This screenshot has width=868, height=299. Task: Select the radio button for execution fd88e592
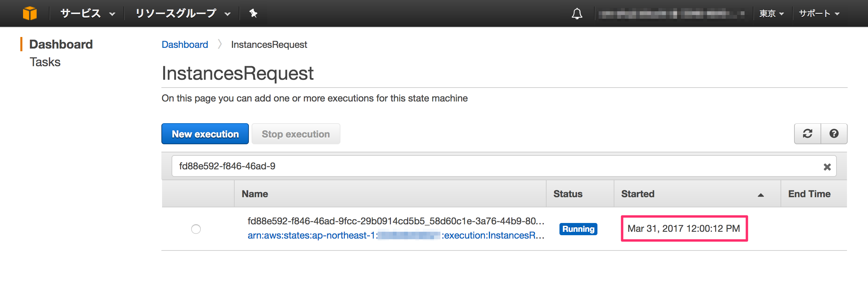coord(196,229)
